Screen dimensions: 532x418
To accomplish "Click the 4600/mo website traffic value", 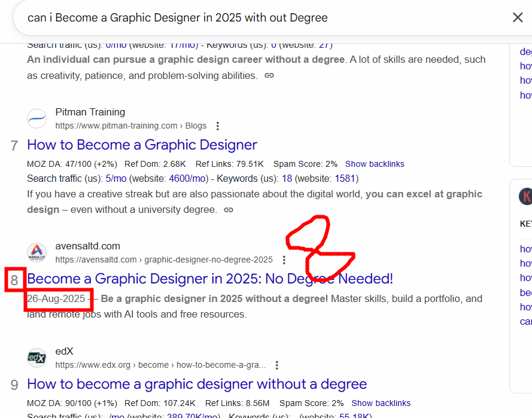I will click(189, 178).
